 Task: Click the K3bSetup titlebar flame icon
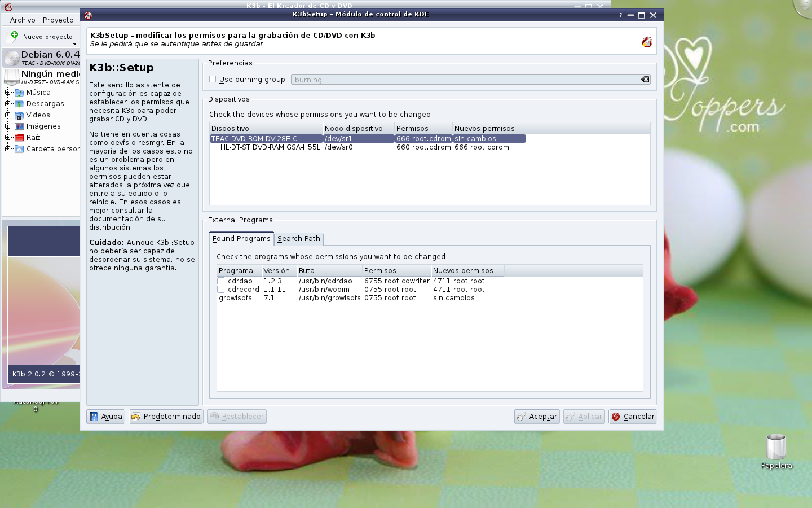coord(88,15)
